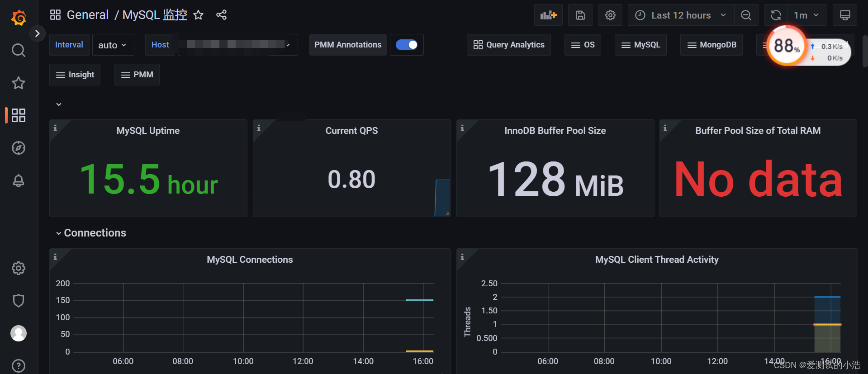Open the Last 12 hours time picker

coord(681,15)
